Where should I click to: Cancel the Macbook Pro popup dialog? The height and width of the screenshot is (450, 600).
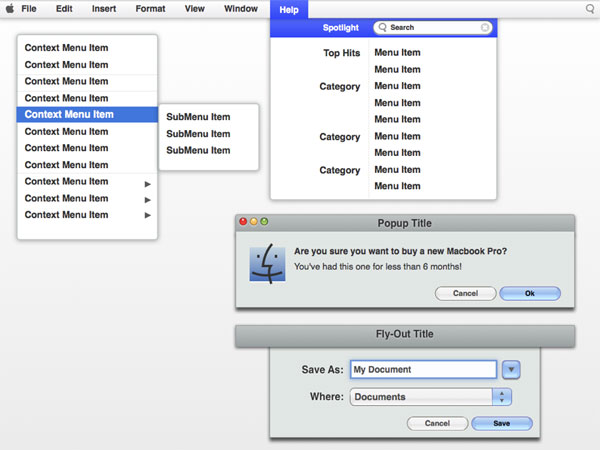pyautogui.click(x=465, y=293)
